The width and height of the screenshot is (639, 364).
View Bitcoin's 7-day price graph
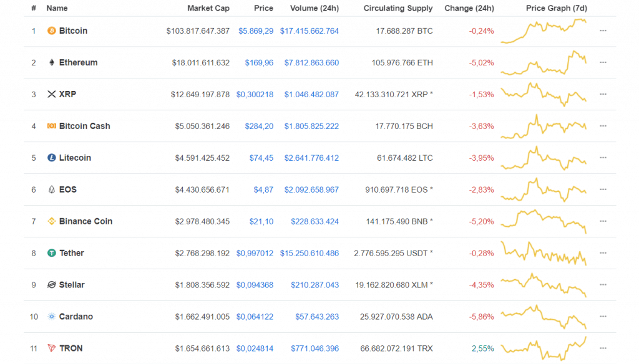(x=544, y=31)
